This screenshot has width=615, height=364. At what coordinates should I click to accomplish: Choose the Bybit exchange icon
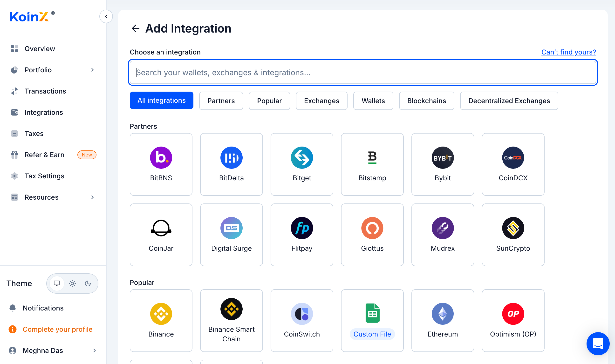tap(443, 158)
